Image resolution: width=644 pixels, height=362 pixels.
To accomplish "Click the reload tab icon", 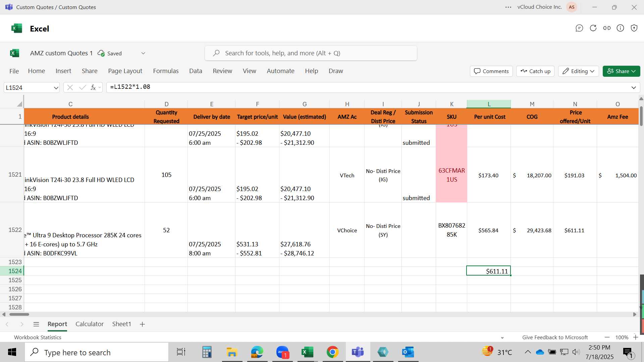I will pyautogui.click(x=593, y=28).
